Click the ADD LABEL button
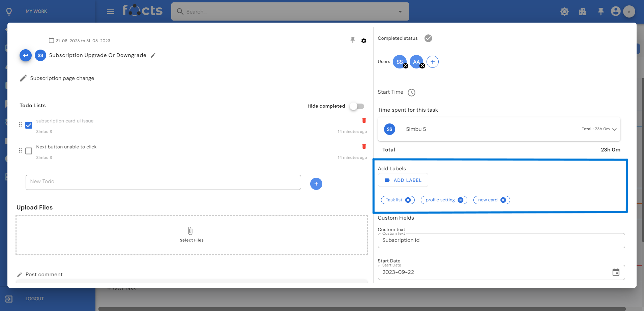This screenshot has width=644, height=311. pyautogui.click(x=403, y=180)
